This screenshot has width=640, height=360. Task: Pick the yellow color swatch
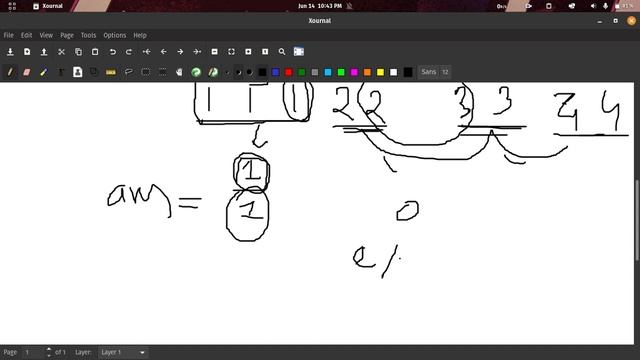(380, 73)
